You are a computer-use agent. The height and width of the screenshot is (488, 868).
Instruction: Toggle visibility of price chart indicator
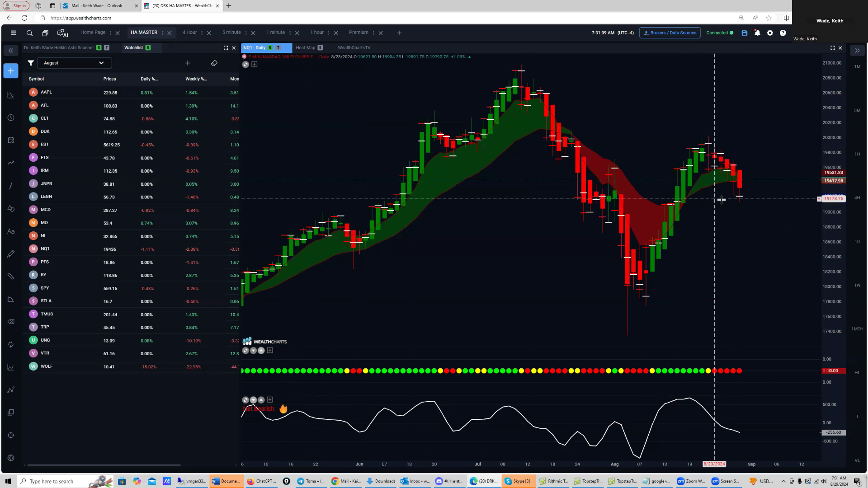click(245, 65)
